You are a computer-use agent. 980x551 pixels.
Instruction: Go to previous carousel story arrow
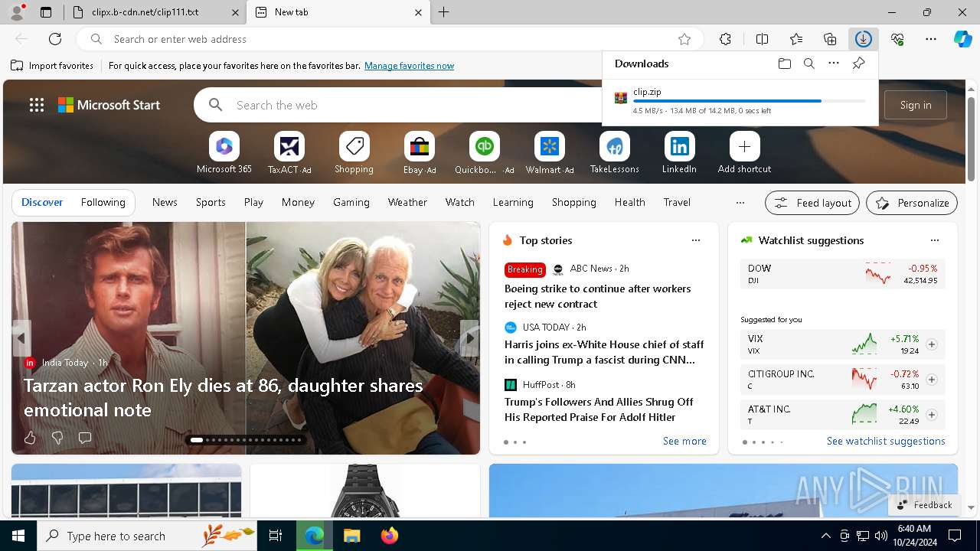tap(21, 338)
